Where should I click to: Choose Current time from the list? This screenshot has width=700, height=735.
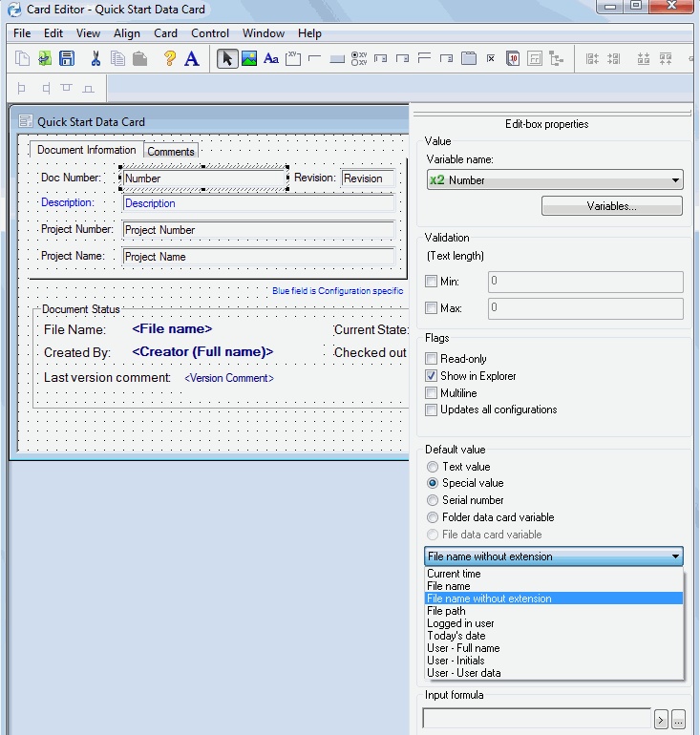[554, 574]
